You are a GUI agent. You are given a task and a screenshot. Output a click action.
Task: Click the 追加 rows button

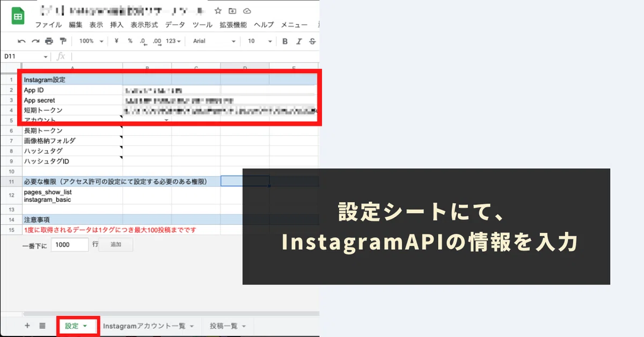coord(116,245)
